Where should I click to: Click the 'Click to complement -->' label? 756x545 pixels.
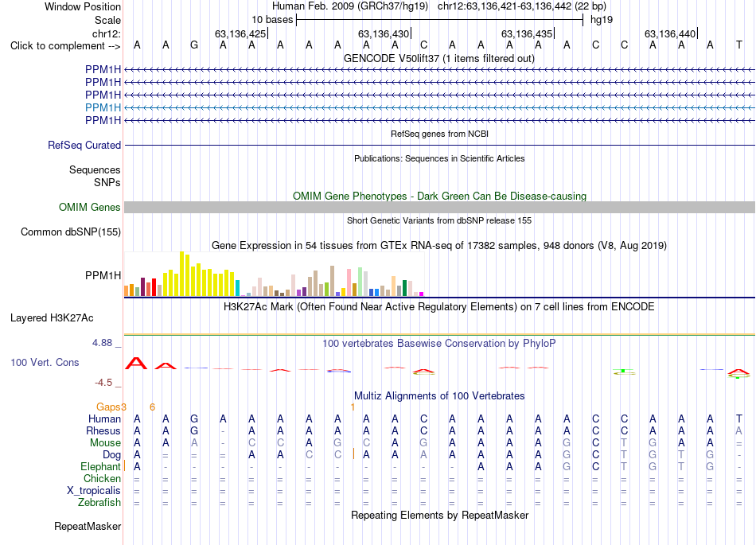pos(65,46)
